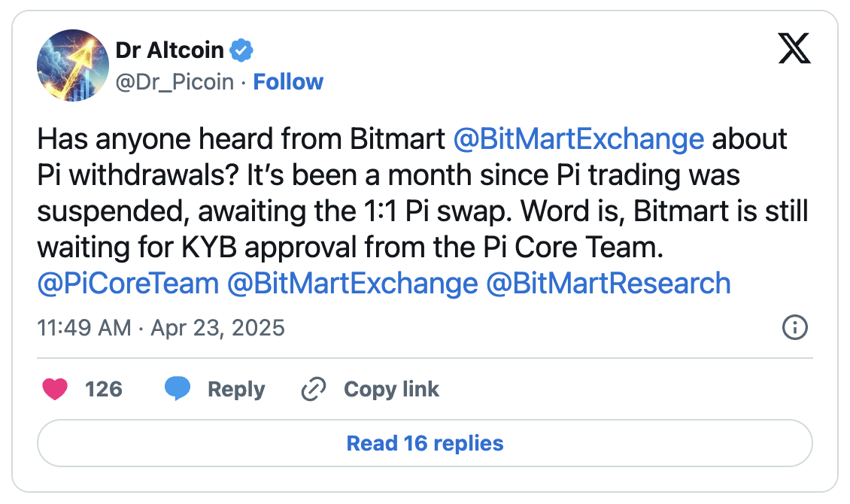This screenshot has height=504, width=850.
Task: Click the Copy link text
Action: pyautogui.click(x=391, y=389)
